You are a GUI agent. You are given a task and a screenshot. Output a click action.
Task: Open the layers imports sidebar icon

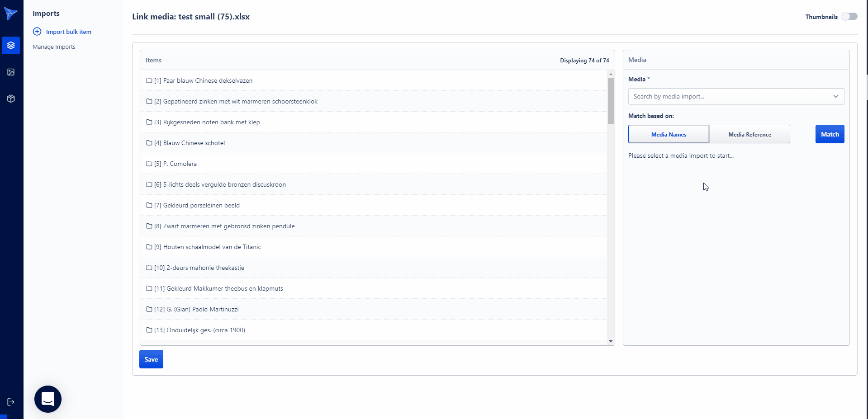[11, 46]
